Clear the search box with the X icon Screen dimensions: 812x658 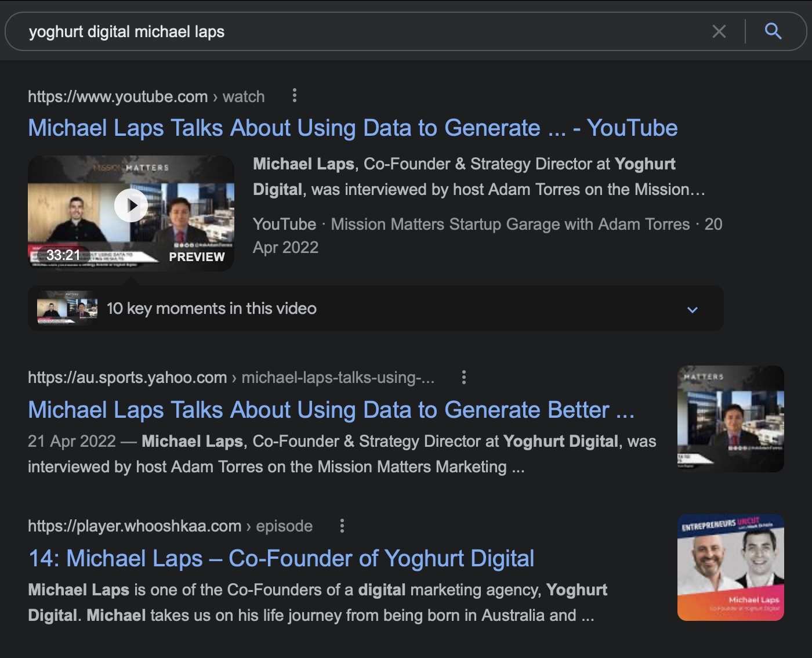click(719, 31)
